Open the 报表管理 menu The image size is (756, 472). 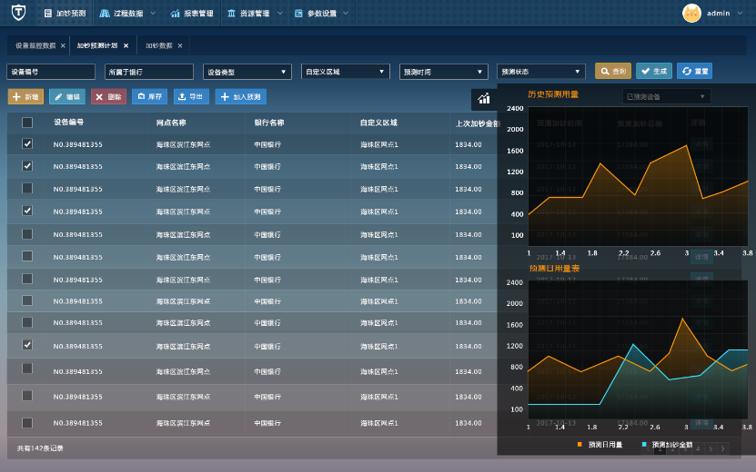(x=191, y=14)
